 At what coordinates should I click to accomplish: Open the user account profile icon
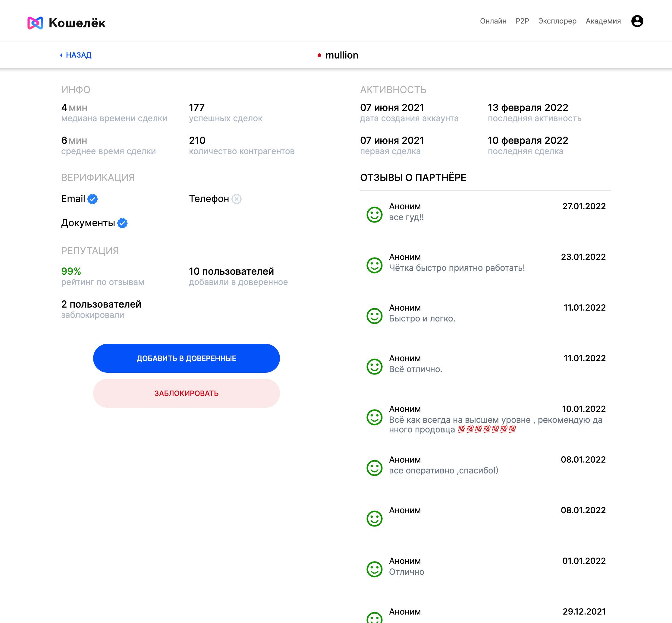(x=637, y=21)
